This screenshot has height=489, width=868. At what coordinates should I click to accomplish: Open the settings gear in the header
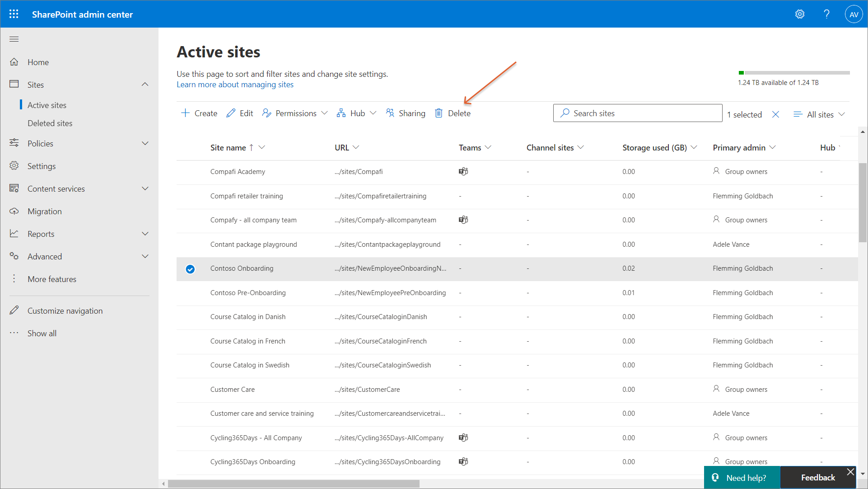point(800,14)
